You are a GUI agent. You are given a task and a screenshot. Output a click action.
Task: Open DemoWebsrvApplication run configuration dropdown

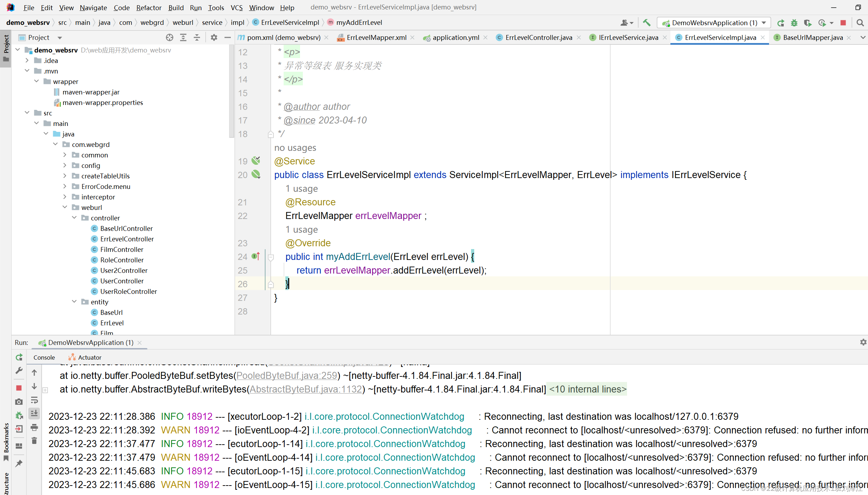pos(764,23)
